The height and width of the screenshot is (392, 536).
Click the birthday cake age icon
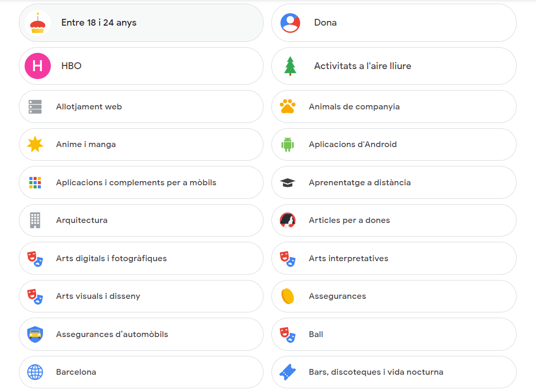[x=37, y=23]
